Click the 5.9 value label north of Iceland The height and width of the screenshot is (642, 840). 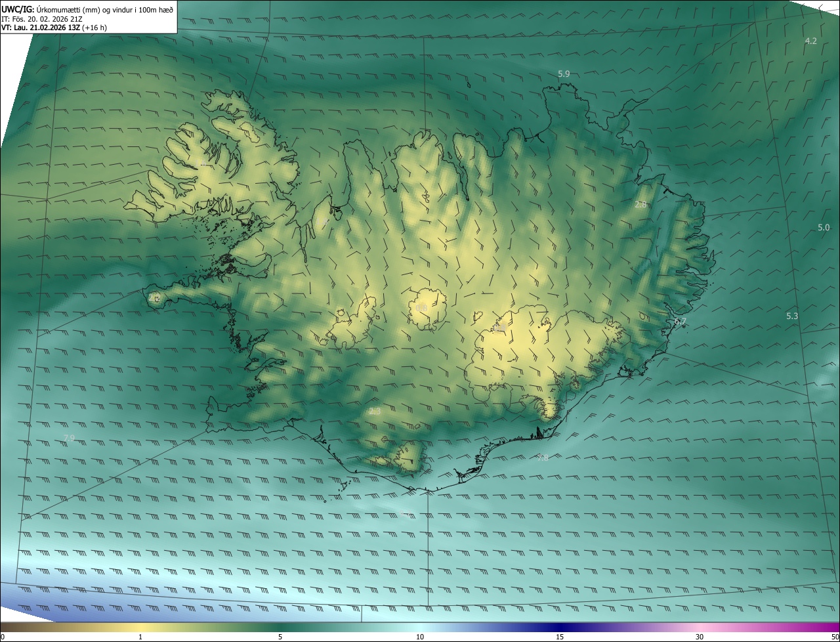tap(564, 74)
